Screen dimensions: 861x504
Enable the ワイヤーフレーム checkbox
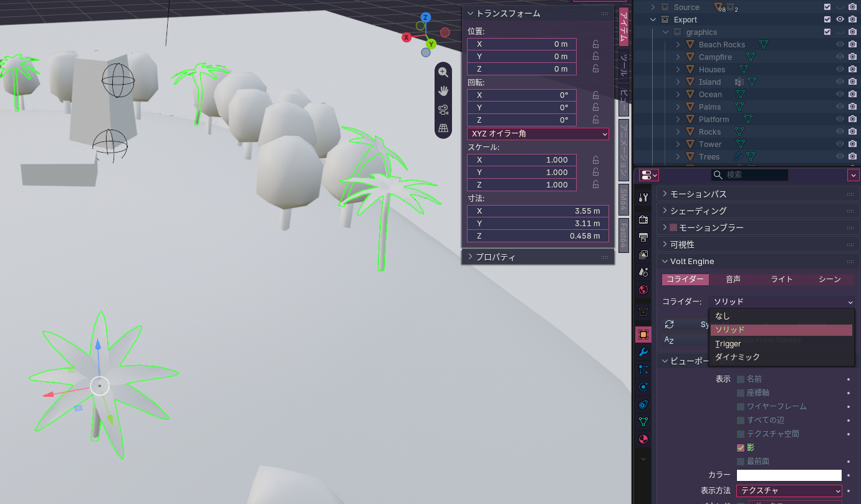click(x=741, y=406)
